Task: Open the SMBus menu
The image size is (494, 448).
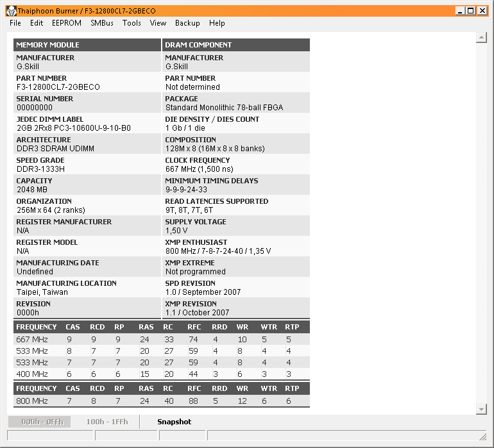Action: 102,23
